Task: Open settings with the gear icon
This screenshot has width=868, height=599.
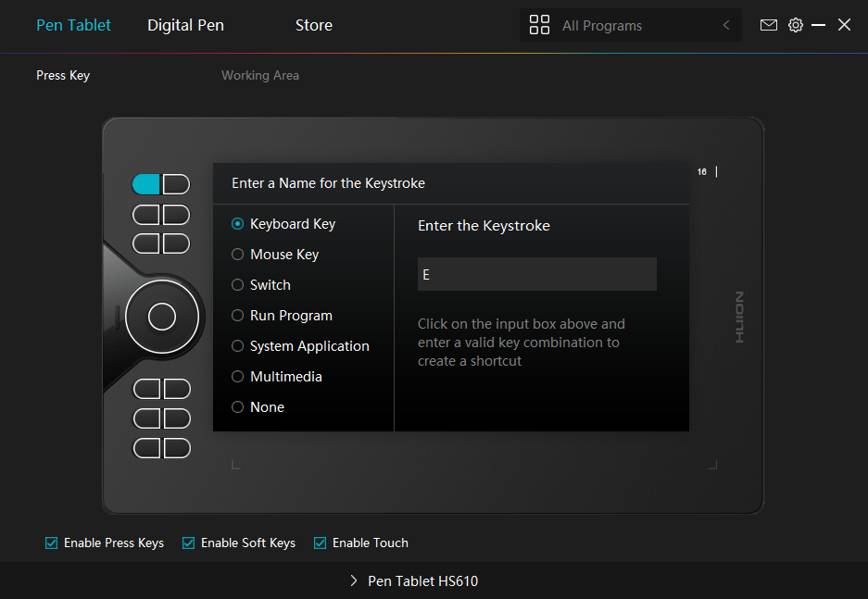Action: [795, 25]
